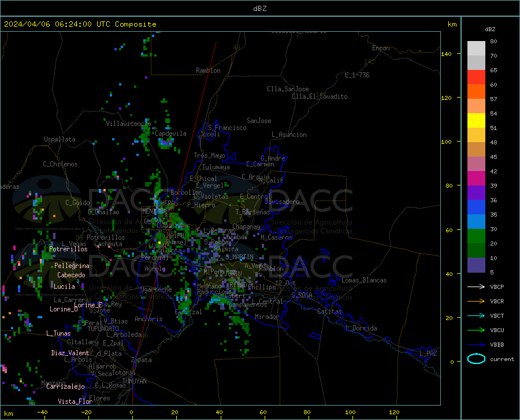The height and width of the screenshot is (420, 520).
Task: Select the yellow 51 dBZ color swatch
Action: coord(476,121)
